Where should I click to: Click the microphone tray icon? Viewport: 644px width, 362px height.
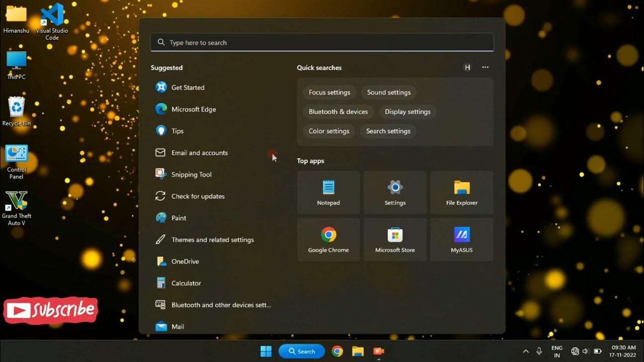coord(539,351)
